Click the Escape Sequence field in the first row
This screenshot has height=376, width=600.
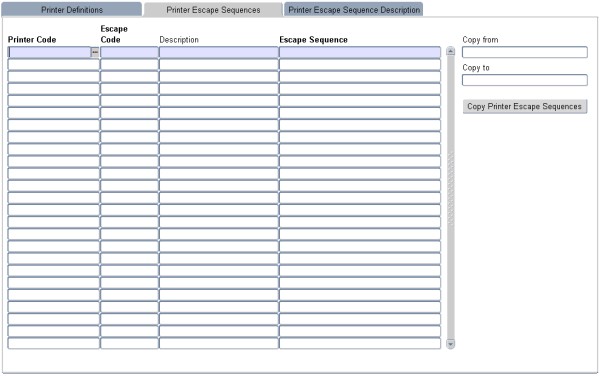coord(360,52)
